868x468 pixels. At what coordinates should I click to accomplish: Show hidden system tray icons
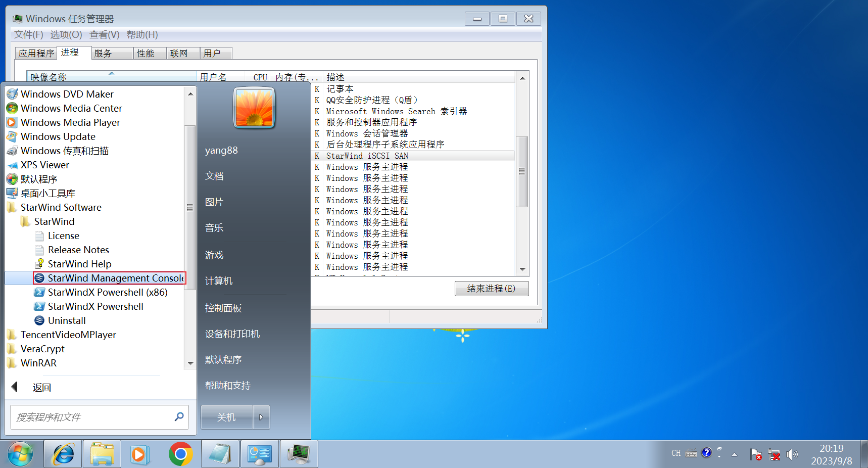[734, 454]
